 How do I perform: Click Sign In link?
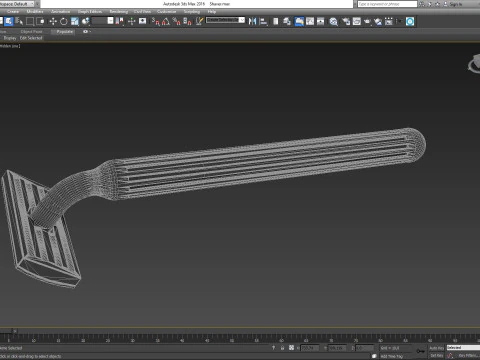coord(455,4)
